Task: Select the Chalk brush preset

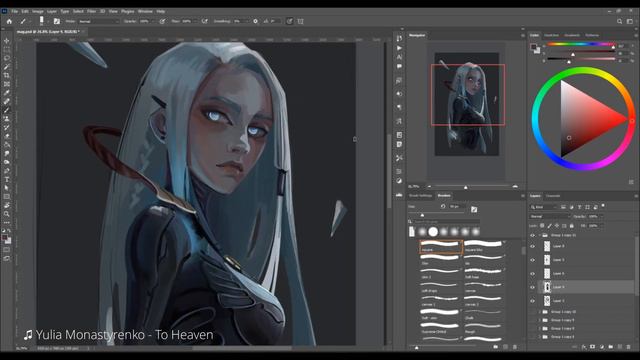Action: coord(483,315)
